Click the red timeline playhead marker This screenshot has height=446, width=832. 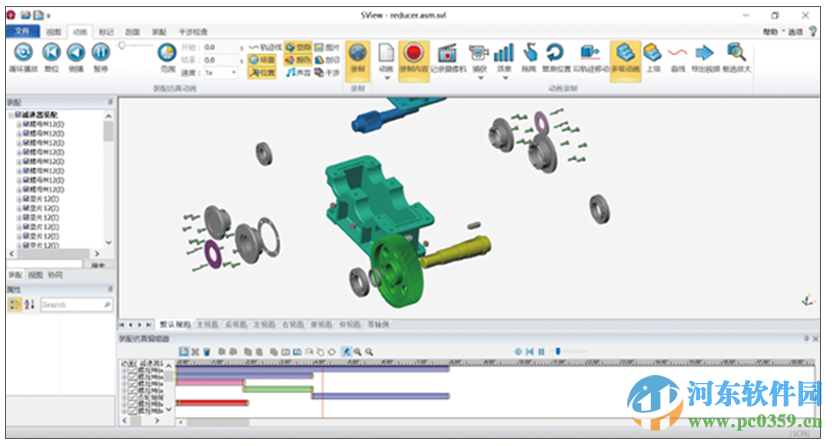pos(323,391)
